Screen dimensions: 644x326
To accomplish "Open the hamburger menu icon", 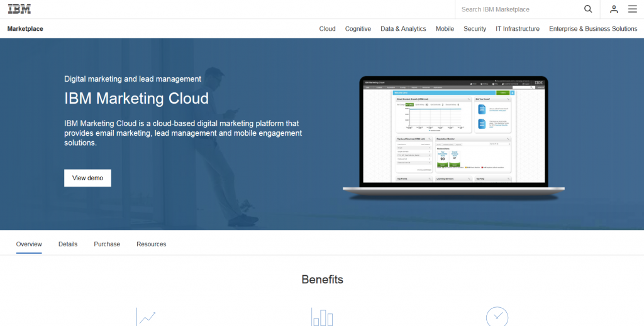I will click(x=633, y=9).
